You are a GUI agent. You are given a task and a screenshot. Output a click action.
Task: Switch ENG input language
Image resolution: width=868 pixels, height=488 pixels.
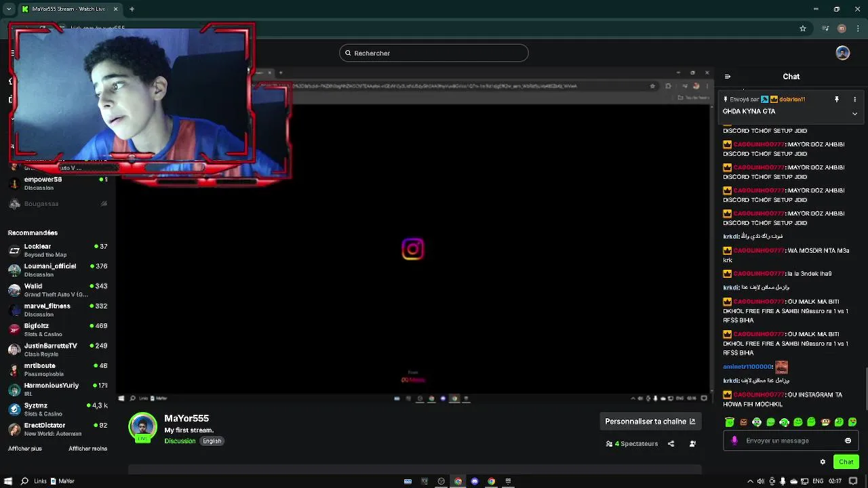818,481
